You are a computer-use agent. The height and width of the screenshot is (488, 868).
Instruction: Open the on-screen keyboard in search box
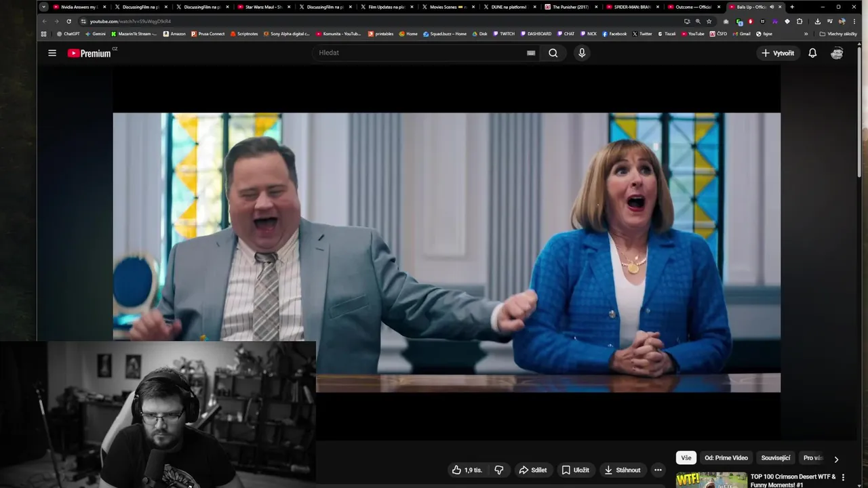(531, 53)
